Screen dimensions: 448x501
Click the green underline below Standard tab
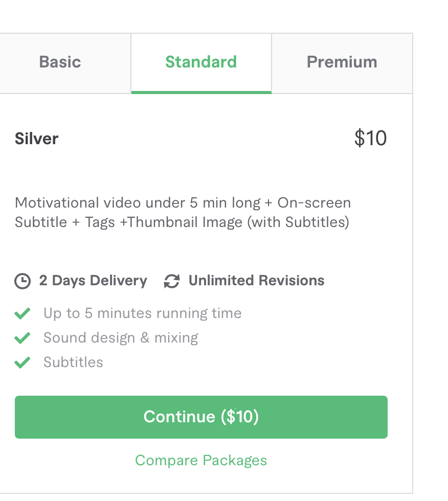click(x=201, y=92)
